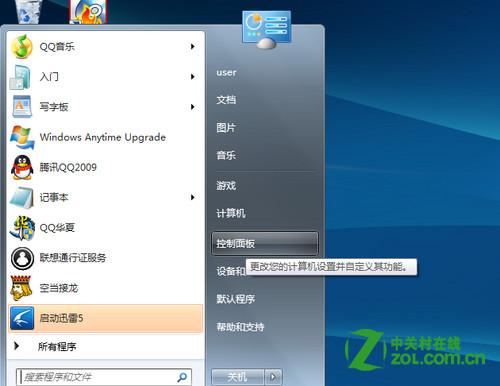
Task: Click the user account picture at top
Action: pos(267,29)
